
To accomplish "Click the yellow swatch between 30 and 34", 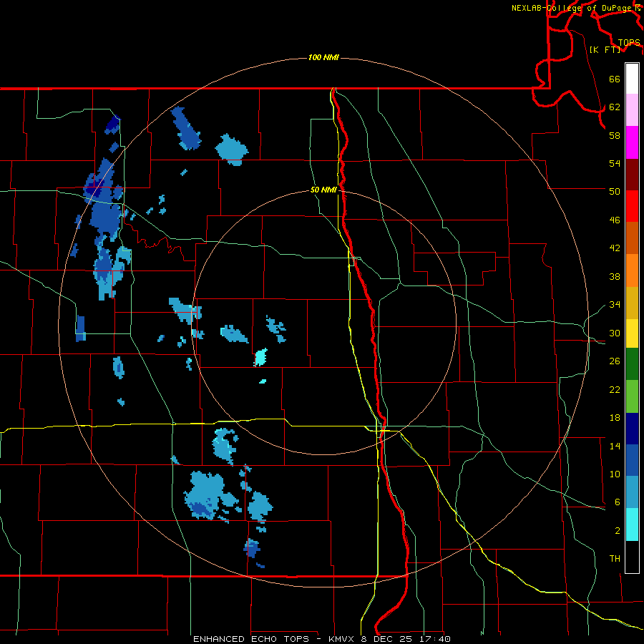I will coord(632,333).
